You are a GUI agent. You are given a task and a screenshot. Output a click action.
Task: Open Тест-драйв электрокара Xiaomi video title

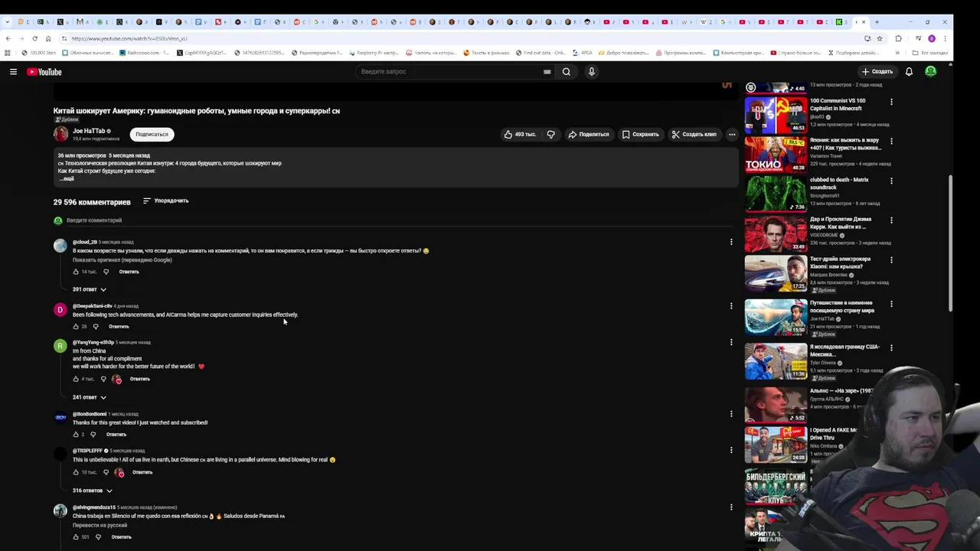840,262
